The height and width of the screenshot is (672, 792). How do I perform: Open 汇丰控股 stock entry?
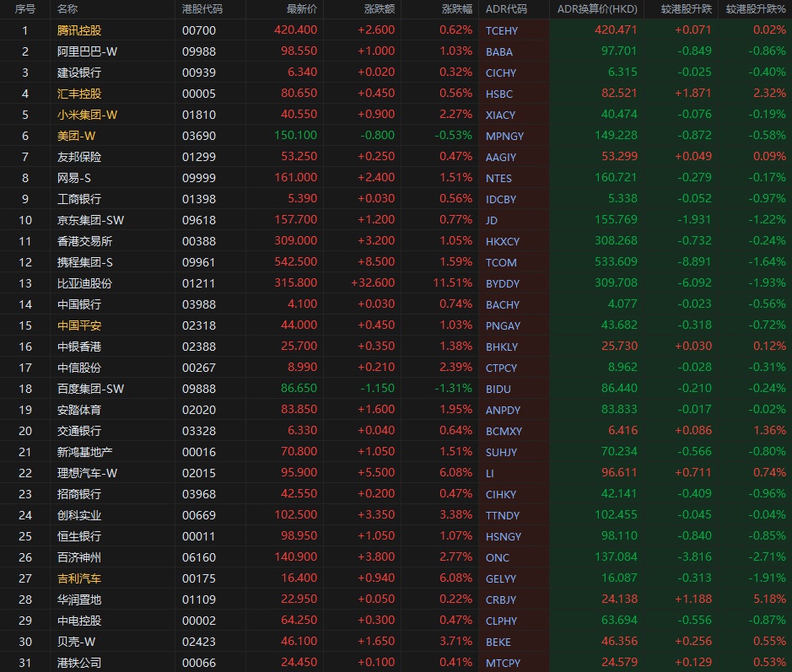(396, 94)
